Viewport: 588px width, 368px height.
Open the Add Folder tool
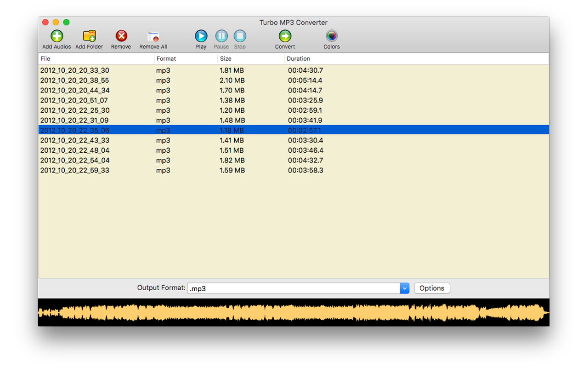coord(89,36)
